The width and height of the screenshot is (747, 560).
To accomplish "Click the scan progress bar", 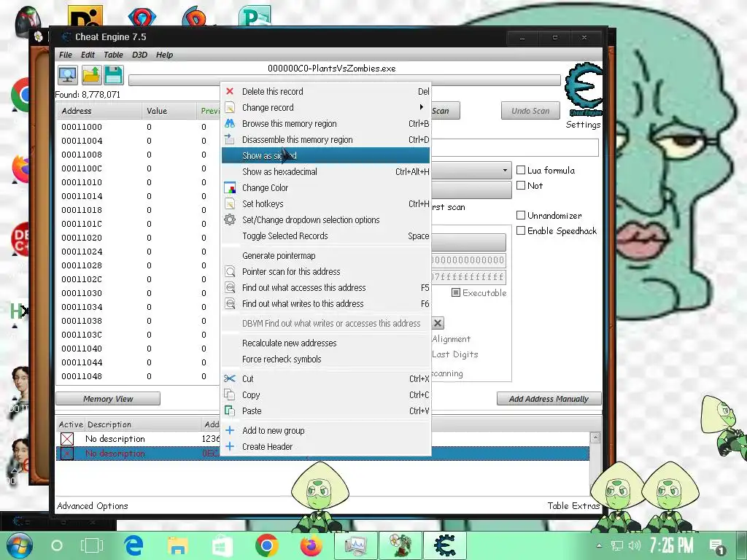I will [x=344, y=80].
